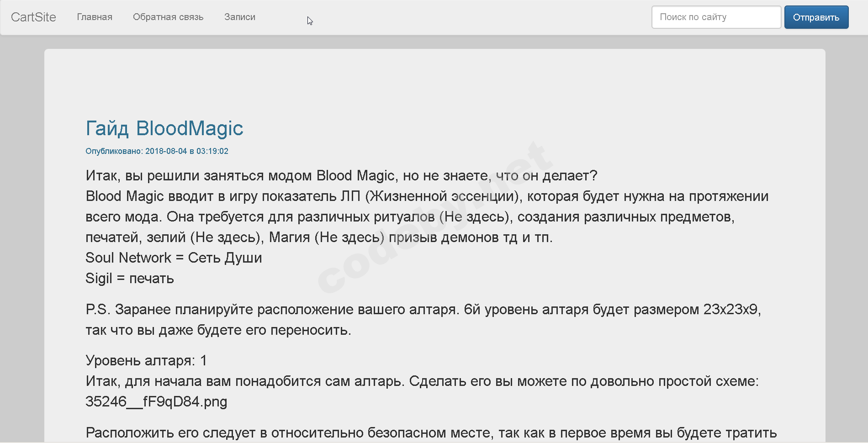Click the line starting 'печатей, зелий'
Image resolution: width=868 pixels, height=443 pixels.
(319, 237)
